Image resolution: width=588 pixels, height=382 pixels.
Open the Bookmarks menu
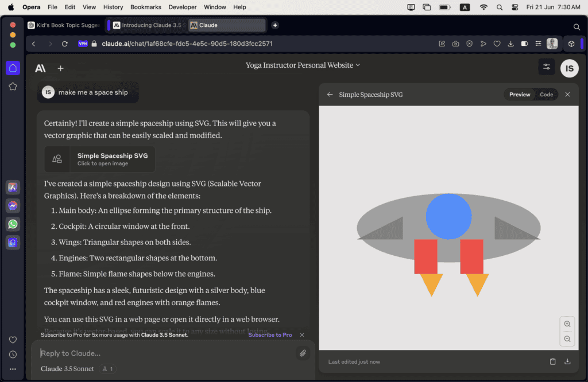(145, 7)
